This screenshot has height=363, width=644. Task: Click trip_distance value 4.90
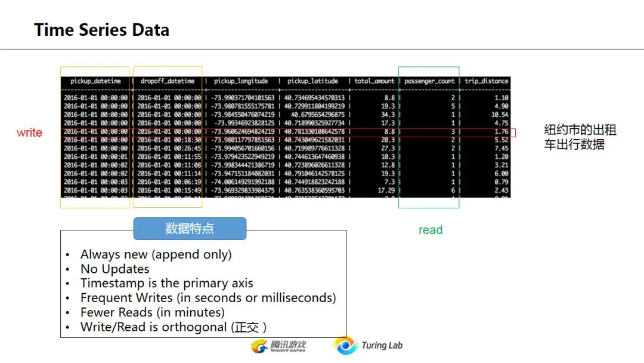point(501,106)
